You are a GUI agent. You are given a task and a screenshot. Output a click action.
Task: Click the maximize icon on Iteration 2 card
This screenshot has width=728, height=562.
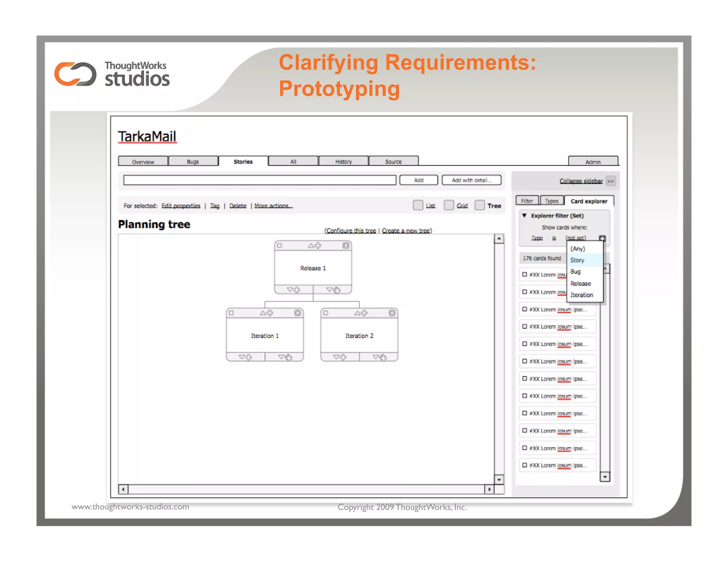[392, 313]
